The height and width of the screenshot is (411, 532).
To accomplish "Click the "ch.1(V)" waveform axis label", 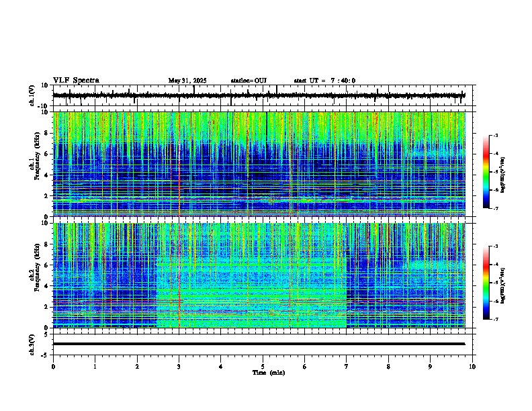I will click(x=32, y=95).
